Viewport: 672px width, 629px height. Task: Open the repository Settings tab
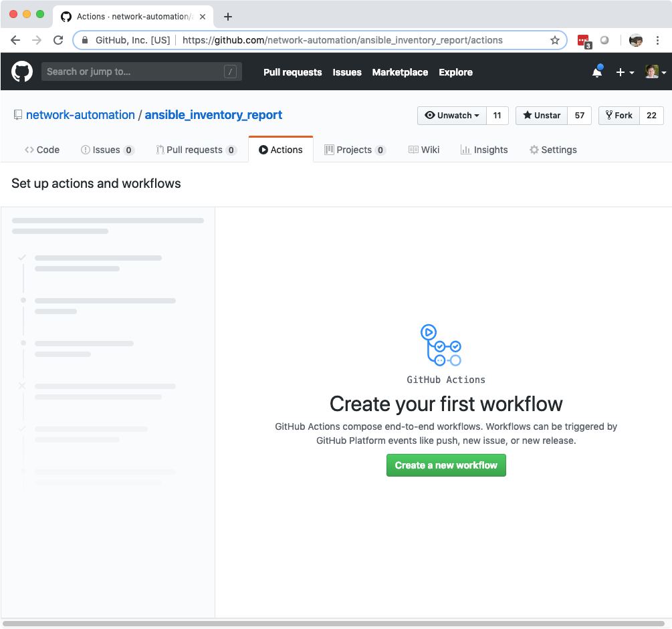point(553,150)
